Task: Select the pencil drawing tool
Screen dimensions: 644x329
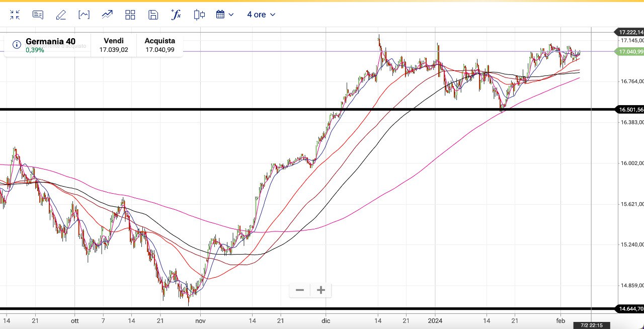Action: (61, 15)
